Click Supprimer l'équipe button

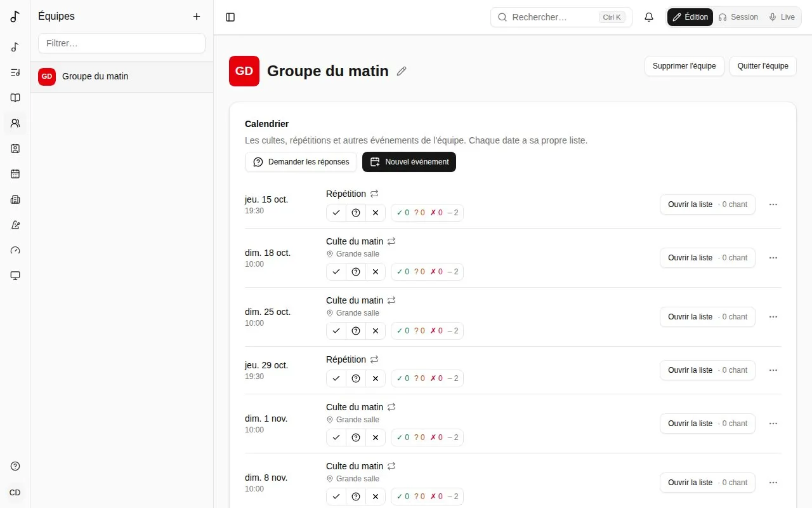pyautogui.click(x=684, y=66)
